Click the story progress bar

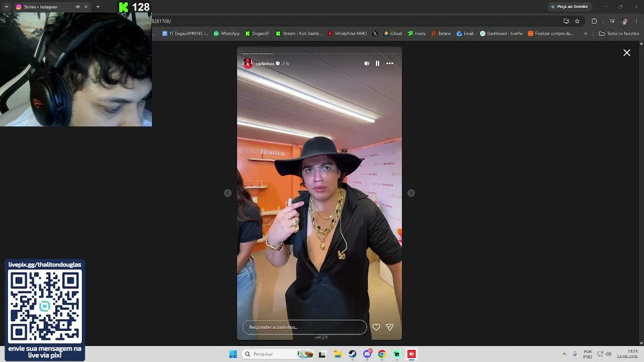tap(319, 53)
